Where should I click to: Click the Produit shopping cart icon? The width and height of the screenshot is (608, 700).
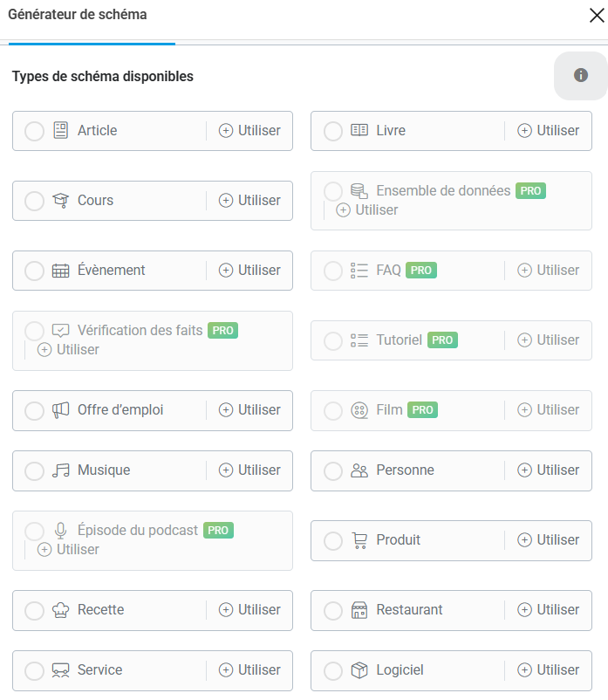click(359, 540)
